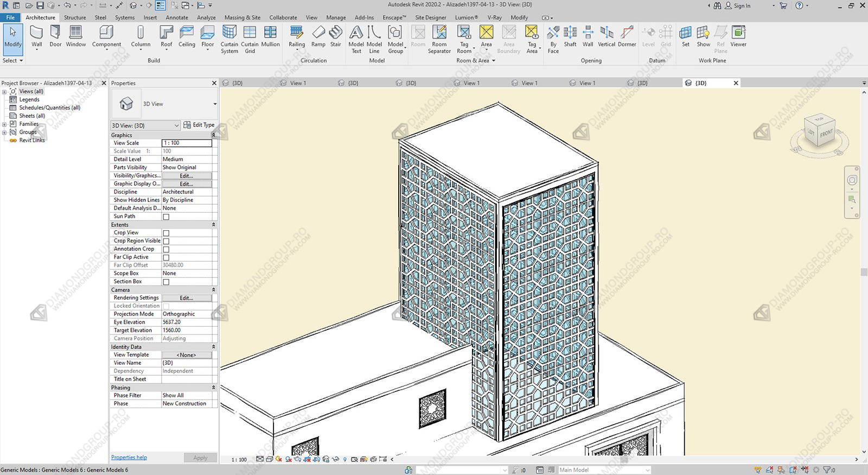The height and width of the screenshot is (475, 868).
Task: Open the Properties help link
Action: click(x=129, y=457)
